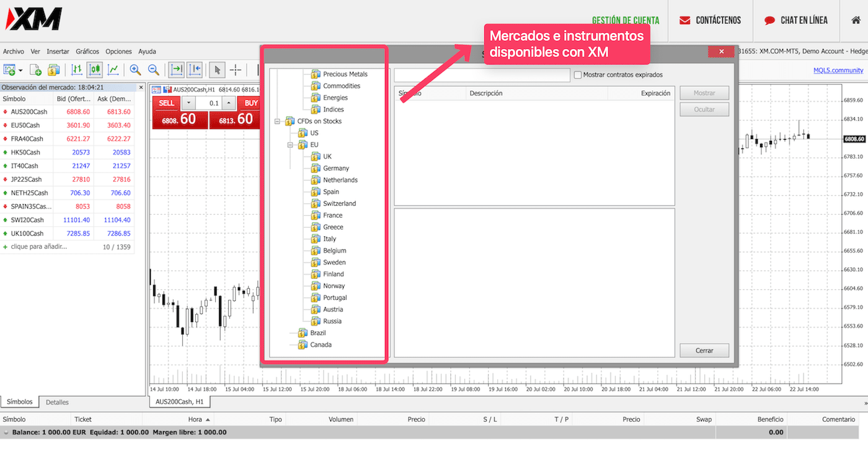Open a new chart from the toolbar
This screenshot has height=451, width=868.
tap(9, 69)
